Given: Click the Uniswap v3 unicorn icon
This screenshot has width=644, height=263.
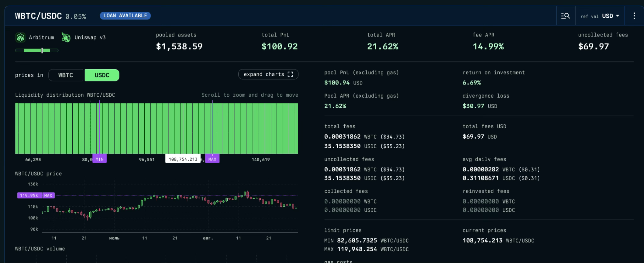Looking at the screenshot, I should point(66,37).
